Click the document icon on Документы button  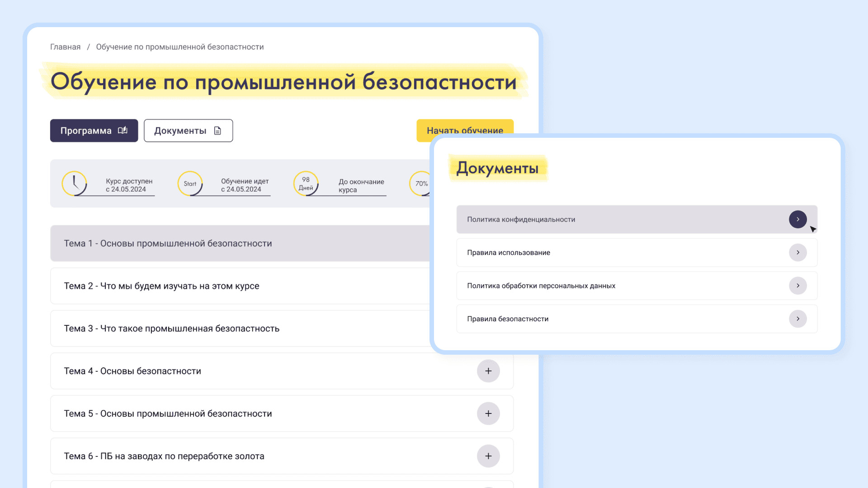pyautogui.click(x=217, y=131)
